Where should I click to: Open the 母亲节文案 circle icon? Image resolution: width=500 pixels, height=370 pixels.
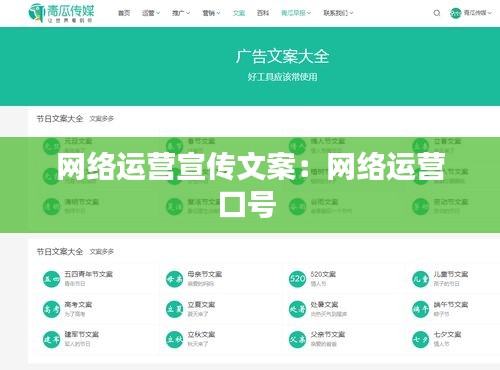click(174, 279)
